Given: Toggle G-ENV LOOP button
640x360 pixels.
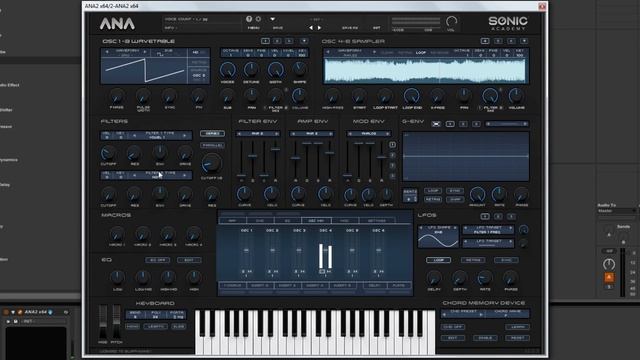Looking at the screenshot, I should pyautogui.click(x=433, y=191).
